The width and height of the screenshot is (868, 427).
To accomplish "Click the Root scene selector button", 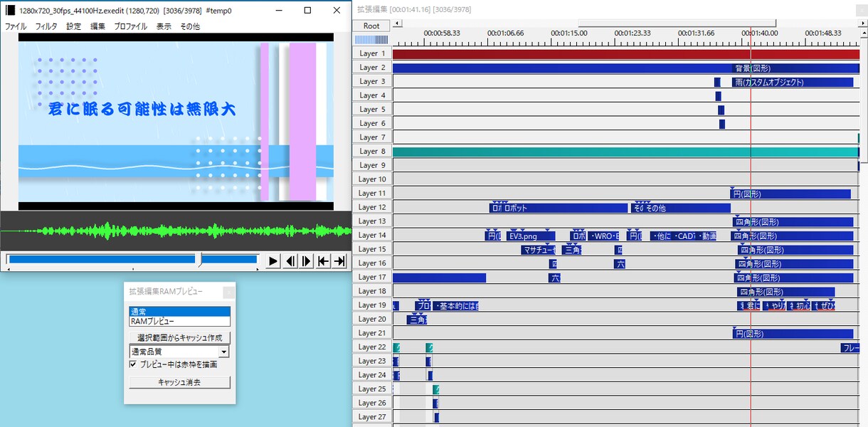I will click(371, 26).
